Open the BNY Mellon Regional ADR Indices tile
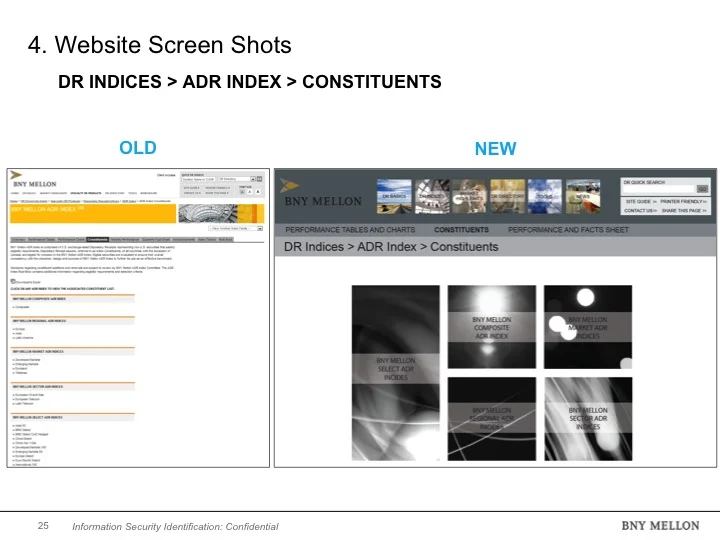 [492, 419]
